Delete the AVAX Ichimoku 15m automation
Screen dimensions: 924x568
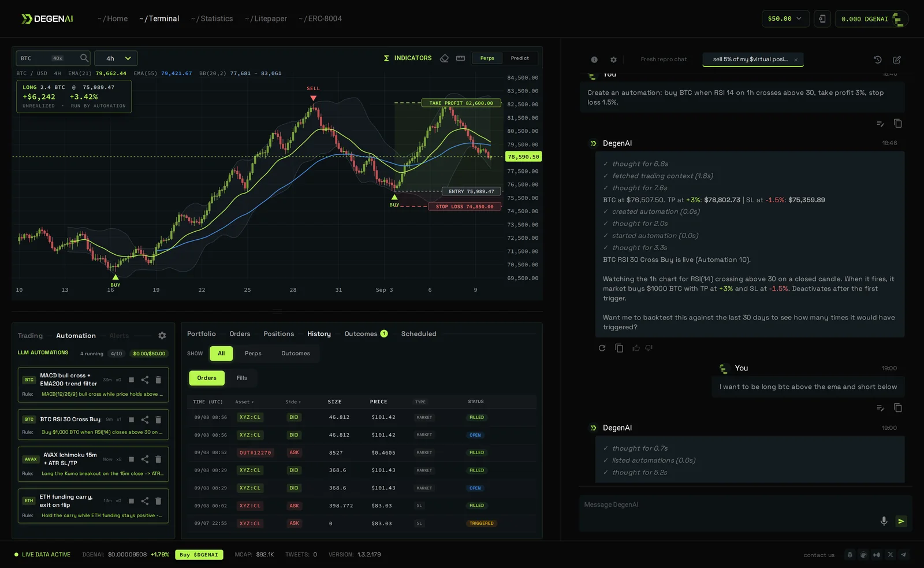[x=158, y=459]
